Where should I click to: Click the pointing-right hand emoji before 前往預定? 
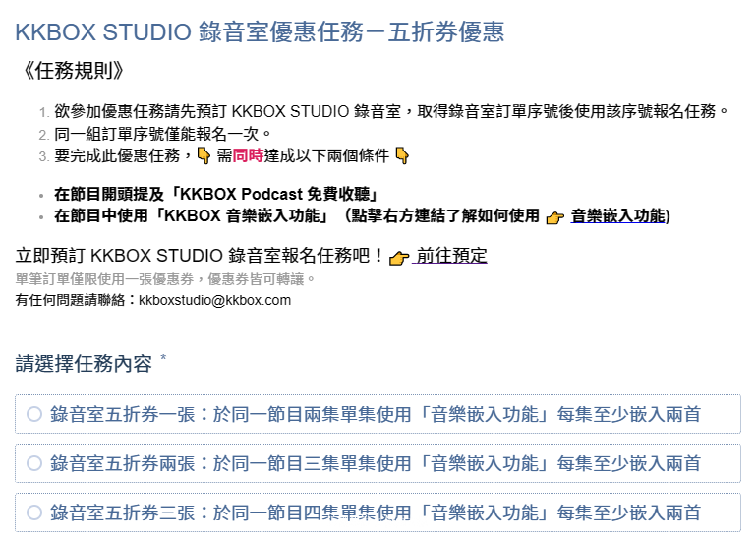click(x=399, y=258)
